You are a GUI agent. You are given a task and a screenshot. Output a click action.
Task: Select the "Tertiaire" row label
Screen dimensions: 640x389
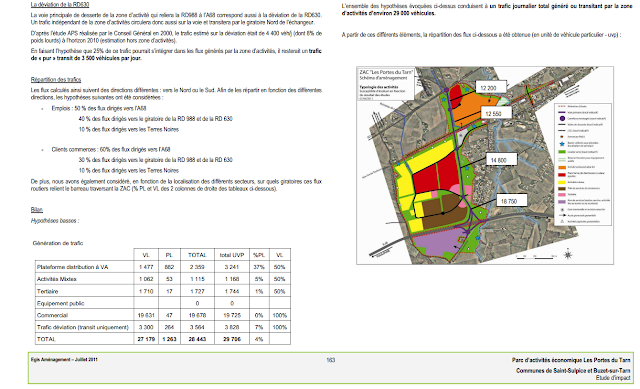coord(47,291)
